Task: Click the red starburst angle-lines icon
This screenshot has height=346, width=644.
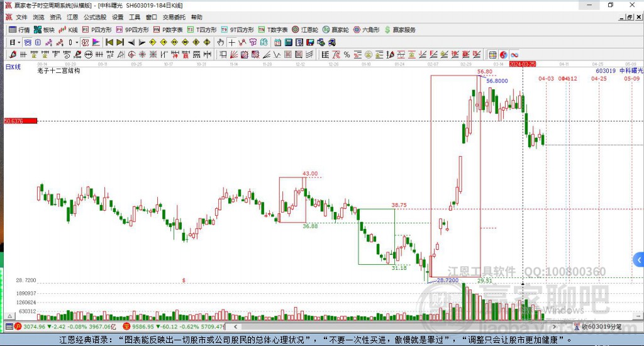Action: 142,54
